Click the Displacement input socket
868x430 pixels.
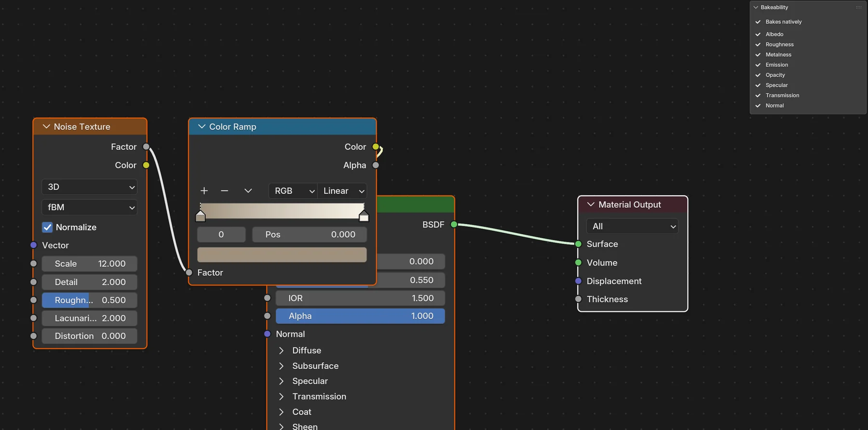[x=578, y=281]
